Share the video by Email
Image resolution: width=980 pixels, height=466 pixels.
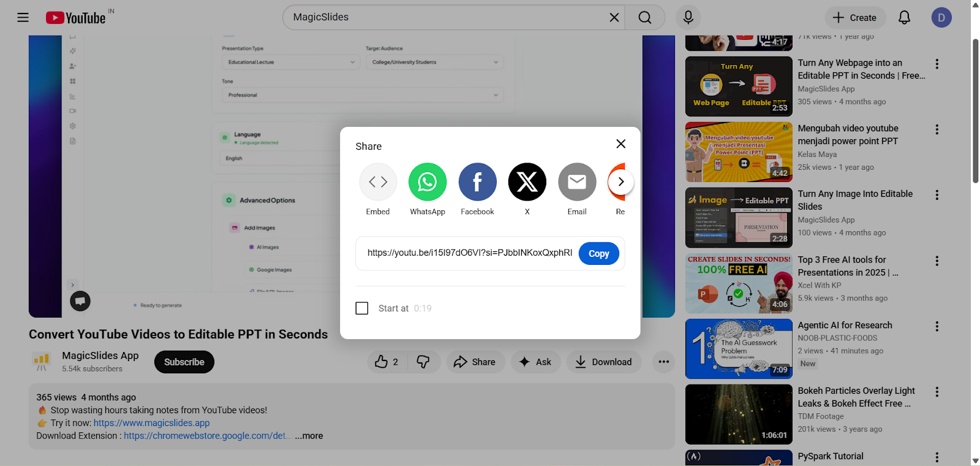click(x=577, y=189)
